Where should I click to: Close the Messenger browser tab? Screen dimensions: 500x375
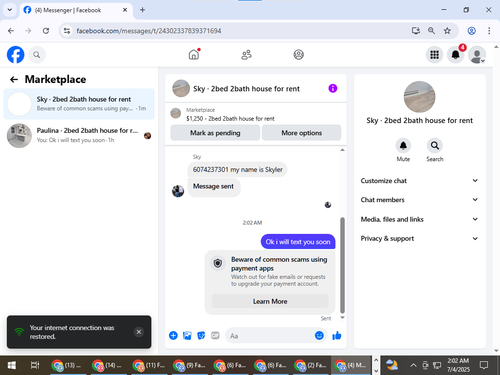point(125,10)
